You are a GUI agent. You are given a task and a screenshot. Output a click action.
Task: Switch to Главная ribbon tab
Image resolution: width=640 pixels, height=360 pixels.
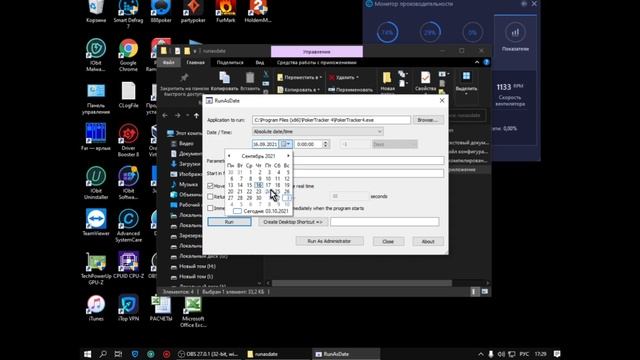(x=196, y=62)
